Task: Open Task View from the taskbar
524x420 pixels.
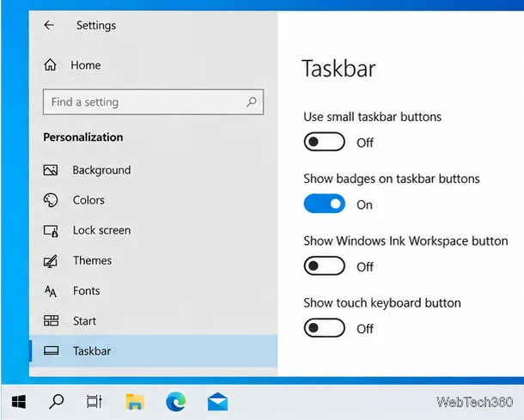Action: pos(94,402)
